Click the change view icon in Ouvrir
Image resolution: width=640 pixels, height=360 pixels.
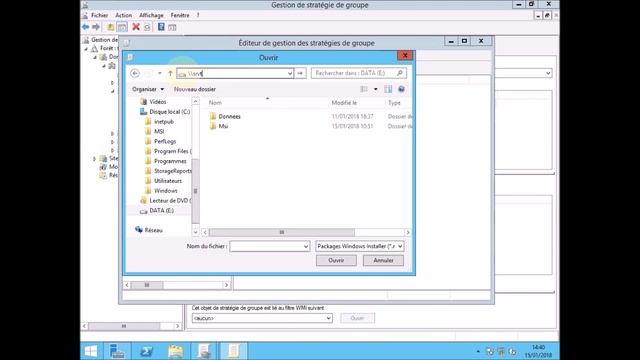pyautogui.click(x=364, y=89)
